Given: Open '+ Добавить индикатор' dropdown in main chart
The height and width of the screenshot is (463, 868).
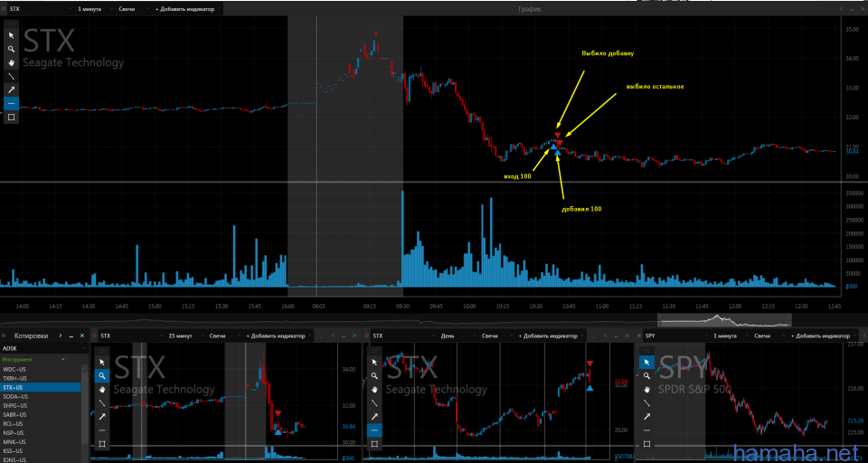Looking at the screenshot, I should [188, 9].
